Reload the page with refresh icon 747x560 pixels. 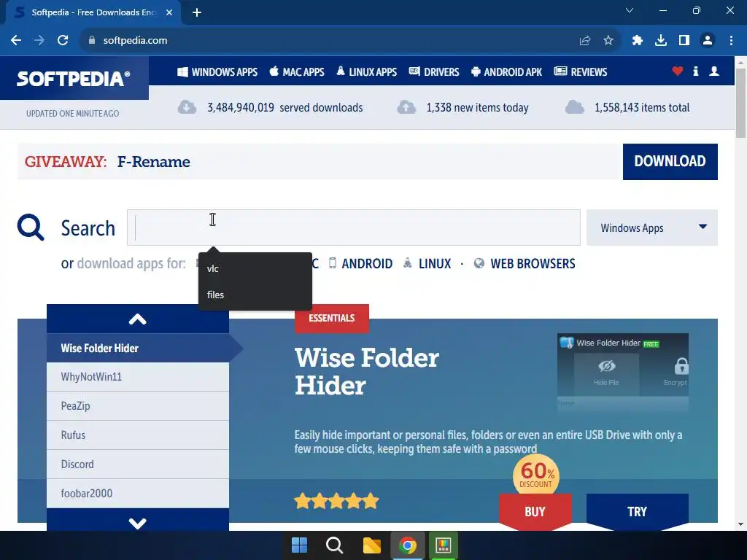click(x=63, y=41)
